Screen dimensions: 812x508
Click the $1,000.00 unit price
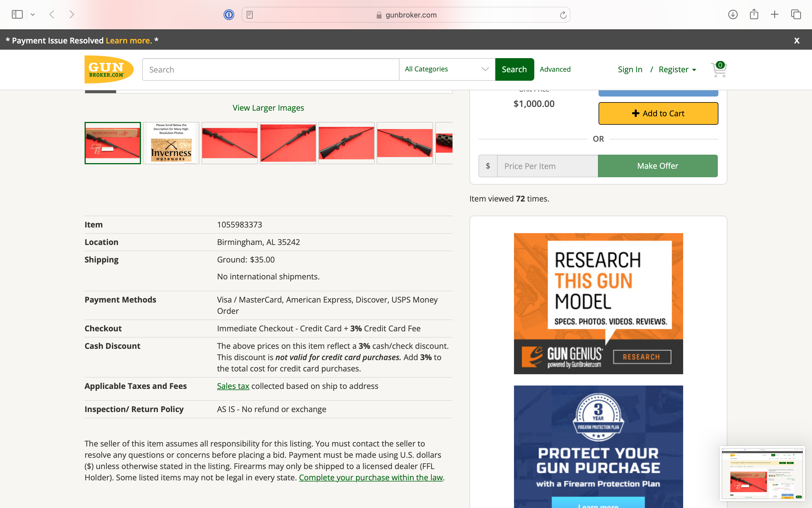pos(534,104)
